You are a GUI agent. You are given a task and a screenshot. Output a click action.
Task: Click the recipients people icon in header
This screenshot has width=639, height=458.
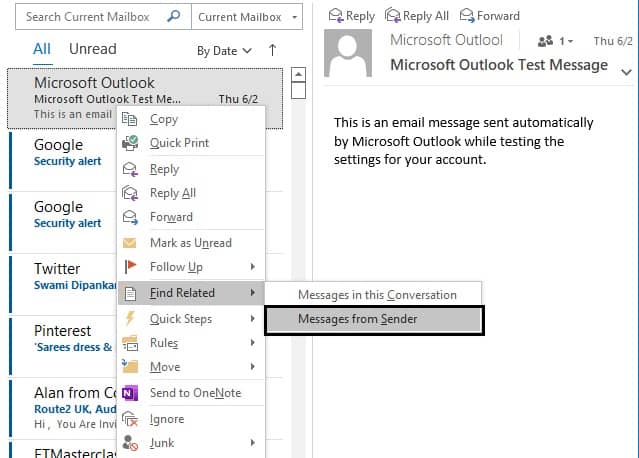pos(545,41)
